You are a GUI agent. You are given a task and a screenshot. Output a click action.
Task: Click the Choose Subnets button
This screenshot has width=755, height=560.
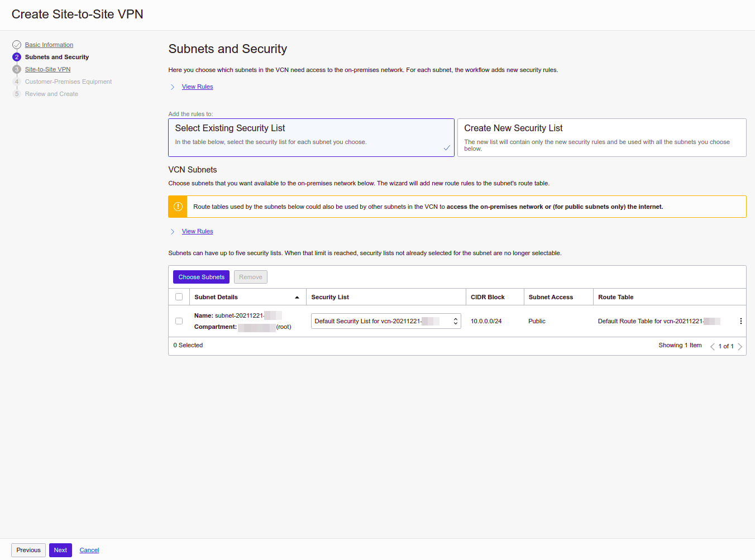coord(201,277)
